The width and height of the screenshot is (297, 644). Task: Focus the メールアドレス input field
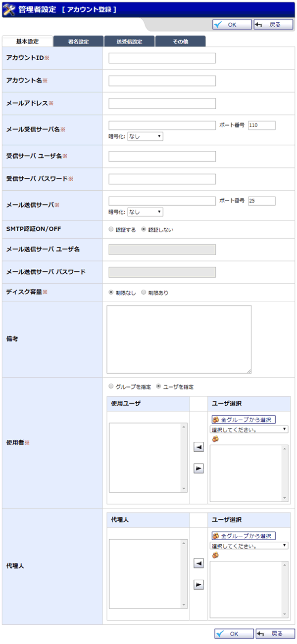coord(162,103)
